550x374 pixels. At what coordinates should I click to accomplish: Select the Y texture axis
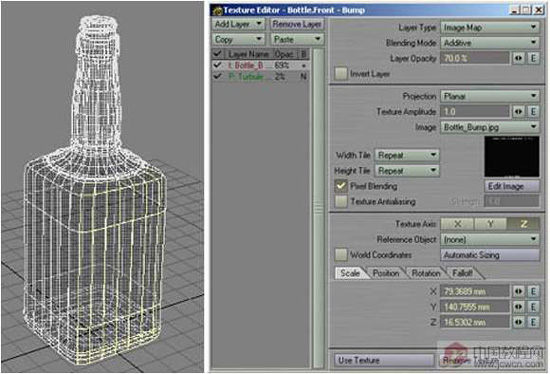point(490,224)
